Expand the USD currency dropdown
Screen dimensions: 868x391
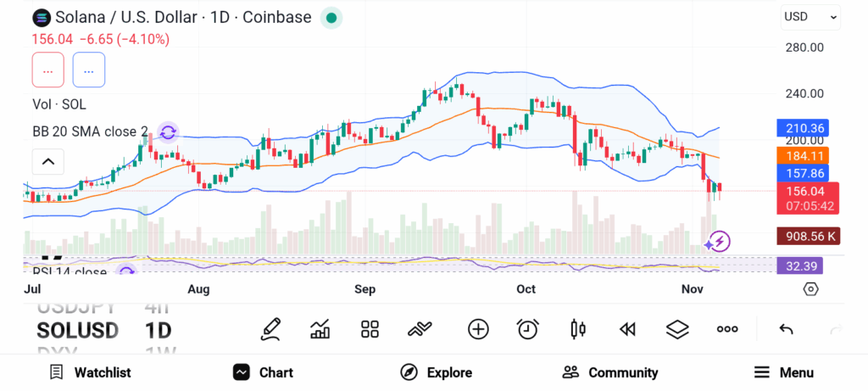(810, 16)
